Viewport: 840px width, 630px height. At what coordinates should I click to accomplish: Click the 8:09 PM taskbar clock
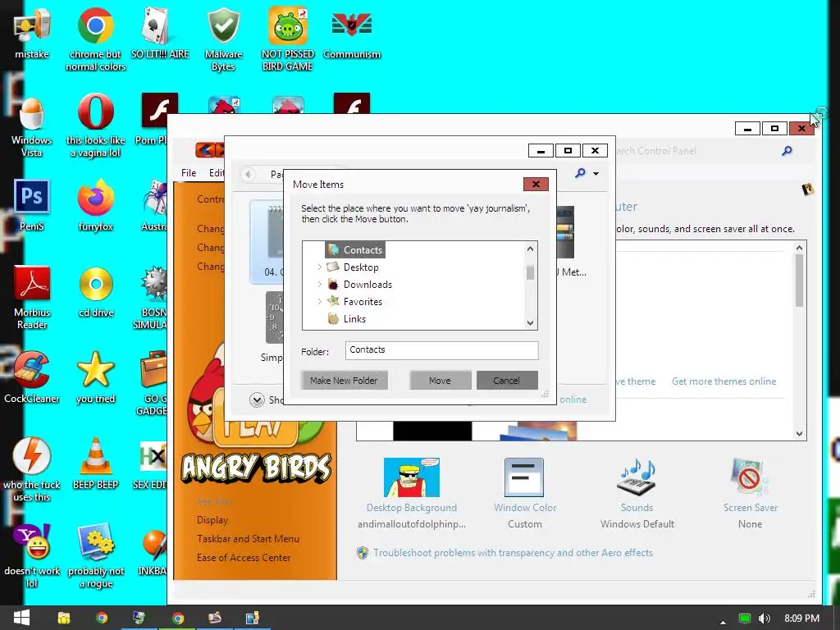(801, 619)
